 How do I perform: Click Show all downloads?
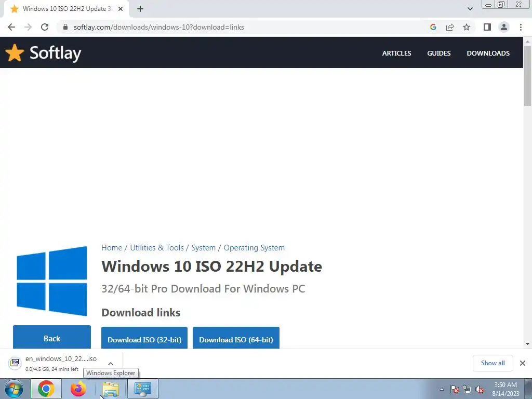493,363
